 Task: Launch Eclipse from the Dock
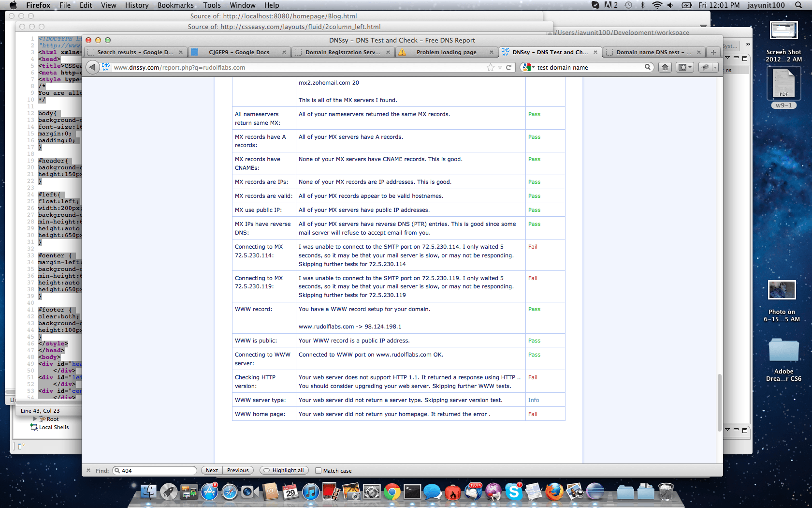595,492
